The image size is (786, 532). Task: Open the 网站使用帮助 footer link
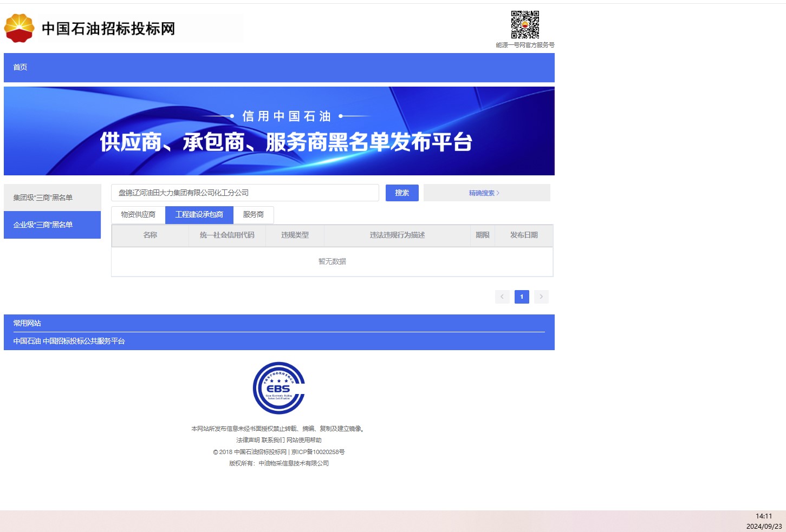tap(304, 440)
